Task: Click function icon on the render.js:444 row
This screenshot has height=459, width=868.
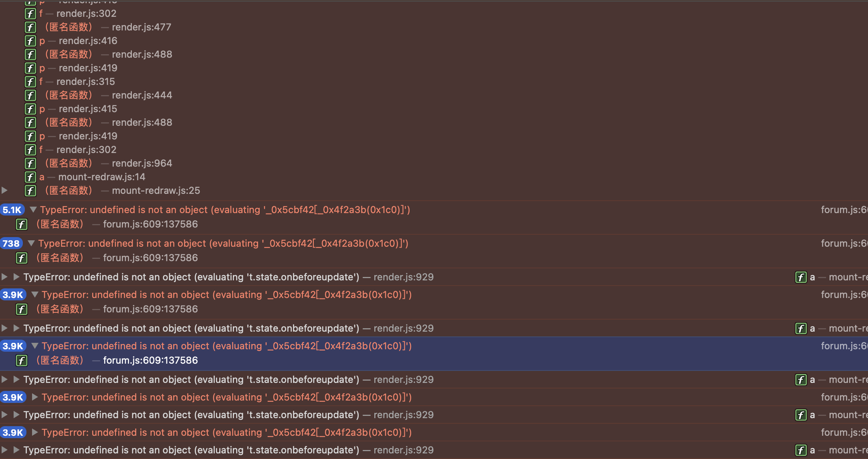Action: click(x=30, y=95)
